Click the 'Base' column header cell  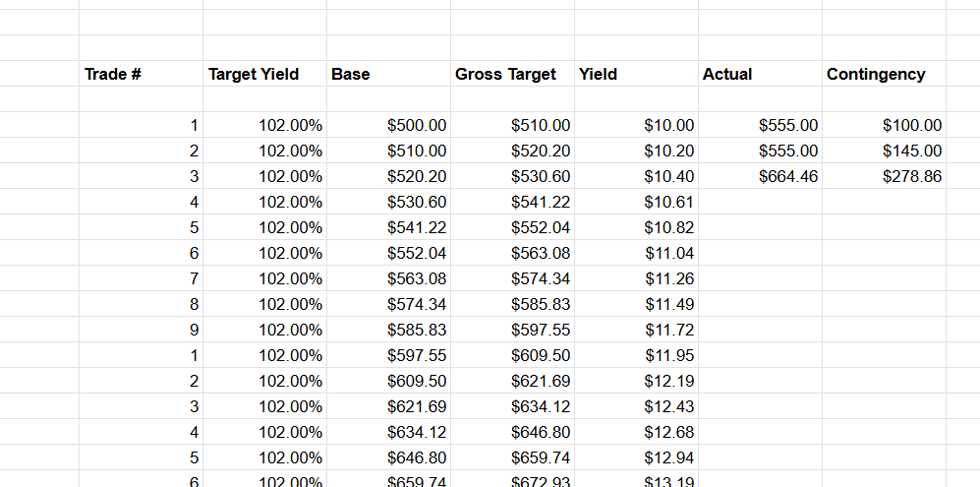388,74
